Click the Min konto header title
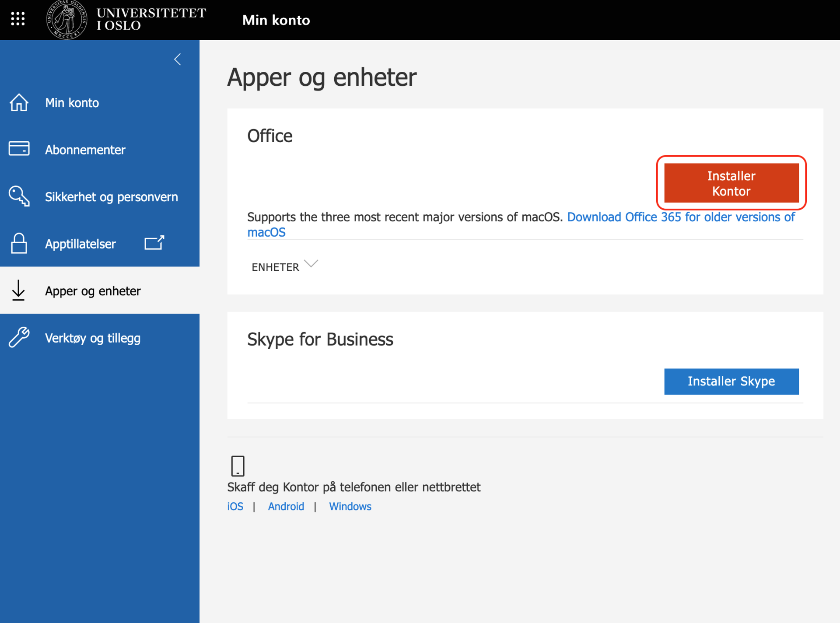The height and width of the screenshot is (623, 840). pyautogui.click(x=276, y=20)
